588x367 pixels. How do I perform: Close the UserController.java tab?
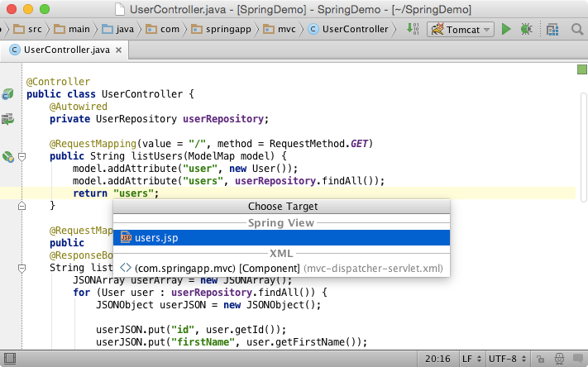point(118,50)
